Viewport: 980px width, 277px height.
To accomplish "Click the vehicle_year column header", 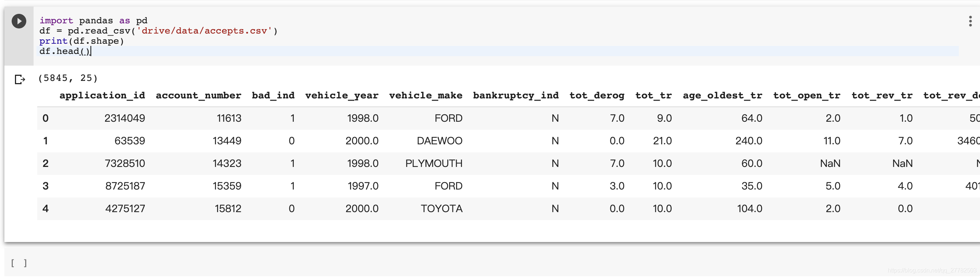I will [342, 95].
